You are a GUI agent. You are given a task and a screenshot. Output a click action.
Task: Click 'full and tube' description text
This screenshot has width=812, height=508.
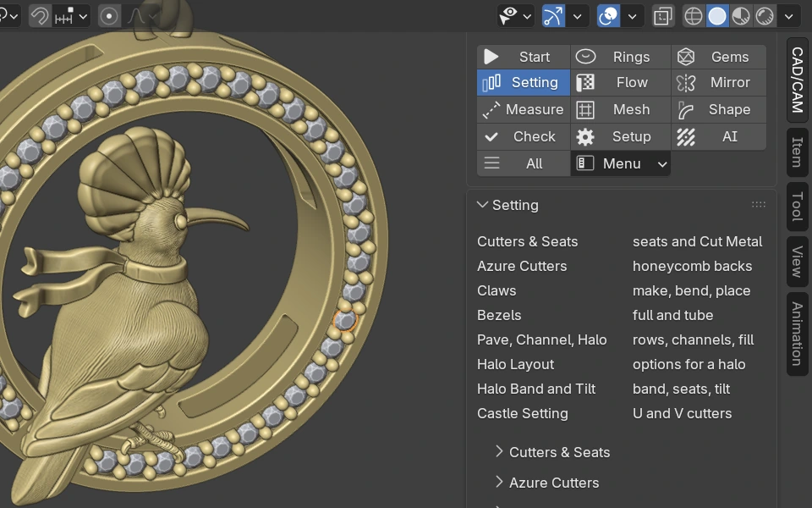[x=672, y=315]
